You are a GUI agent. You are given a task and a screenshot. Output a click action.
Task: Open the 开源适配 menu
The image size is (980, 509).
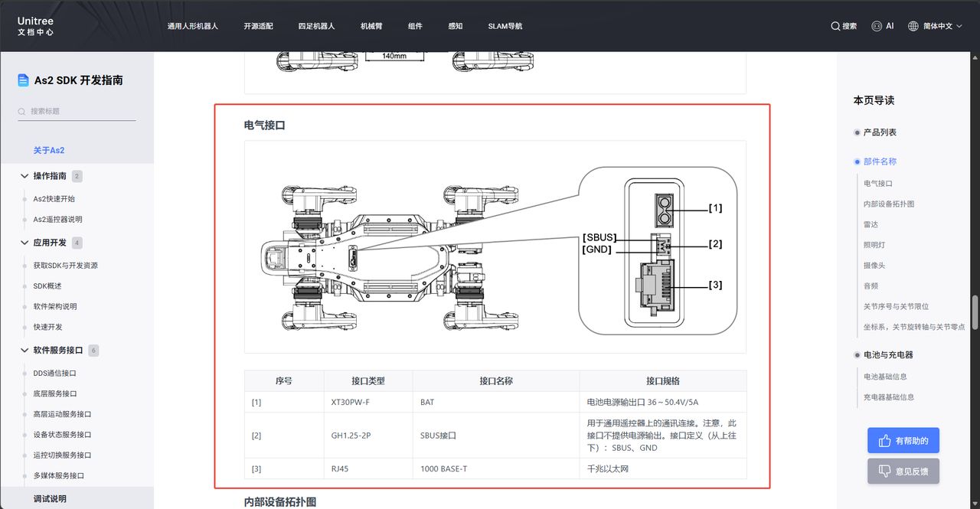(x=258, y=26)
